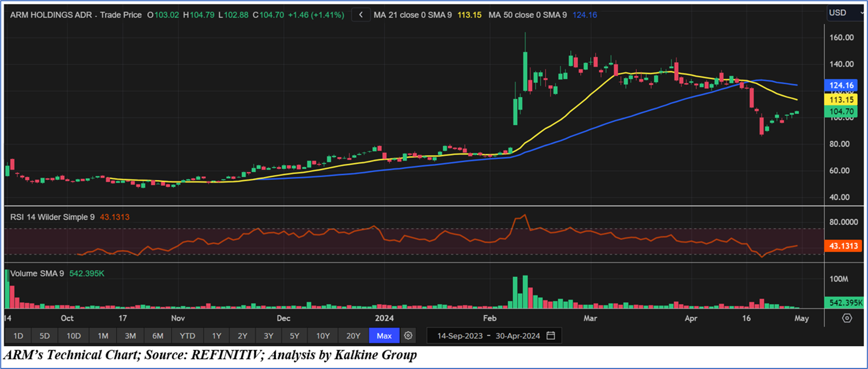Click the 160.00 price axis label
Viewport: 868px width, 369px height.
842,37
